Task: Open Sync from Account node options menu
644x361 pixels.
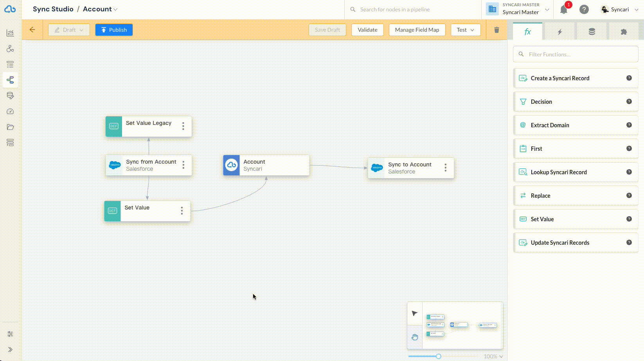Action: click(183, 165)
